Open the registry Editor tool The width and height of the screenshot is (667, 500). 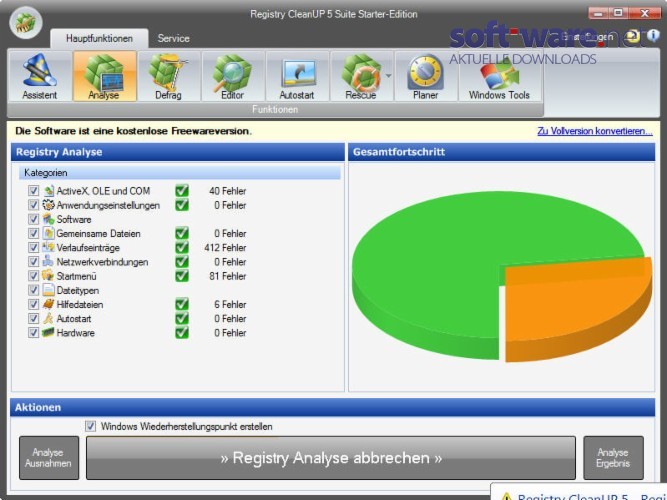click(x=233, y=76)
